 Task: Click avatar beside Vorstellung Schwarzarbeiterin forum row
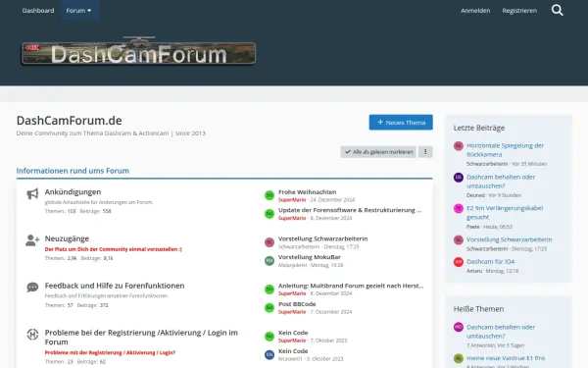269,242
